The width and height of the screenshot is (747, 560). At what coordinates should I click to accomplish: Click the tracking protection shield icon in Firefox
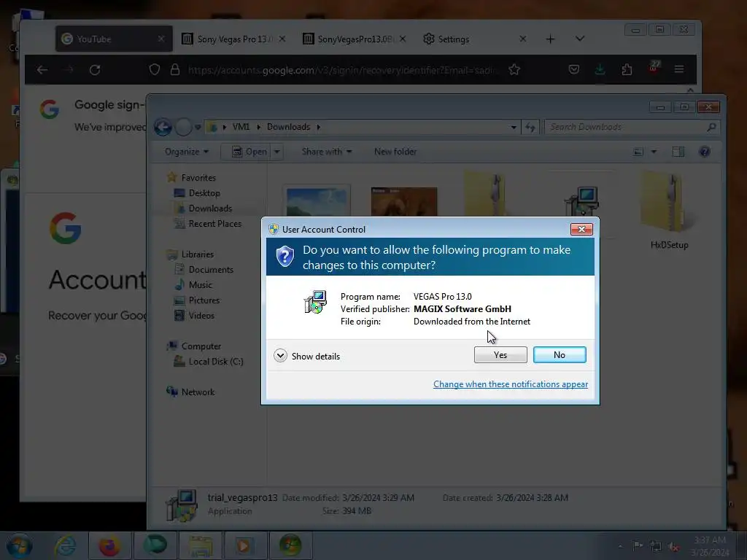pos(155,69)
